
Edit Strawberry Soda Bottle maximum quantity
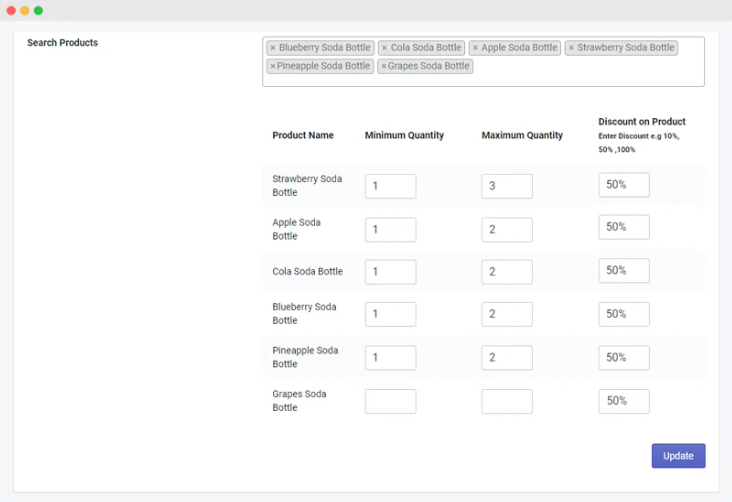point(507,186)
